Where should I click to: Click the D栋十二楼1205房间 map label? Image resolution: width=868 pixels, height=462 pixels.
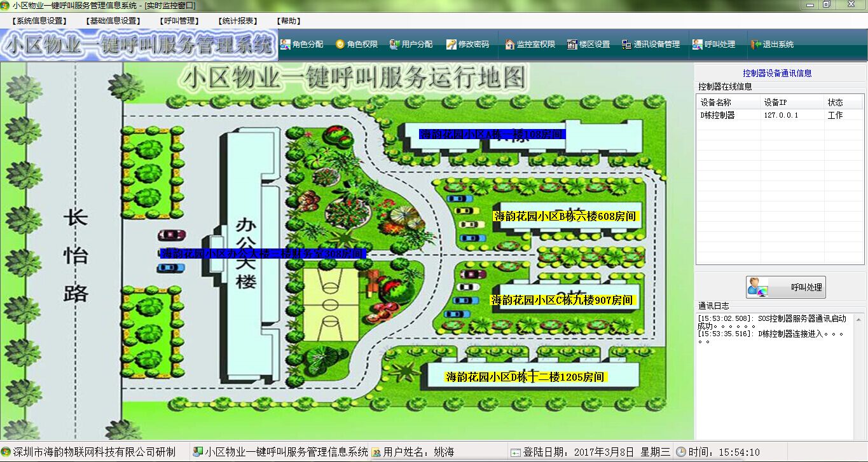[x=525, y=377]
